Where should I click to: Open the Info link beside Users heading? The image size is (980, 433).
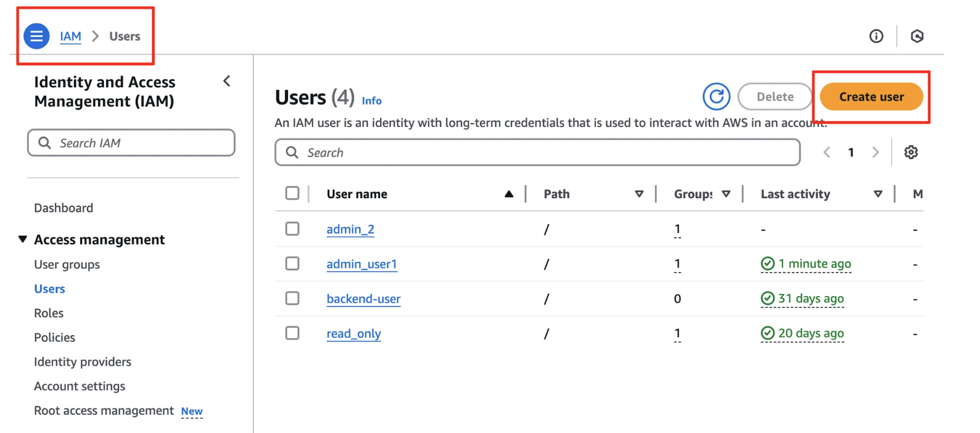click(371, 101)
